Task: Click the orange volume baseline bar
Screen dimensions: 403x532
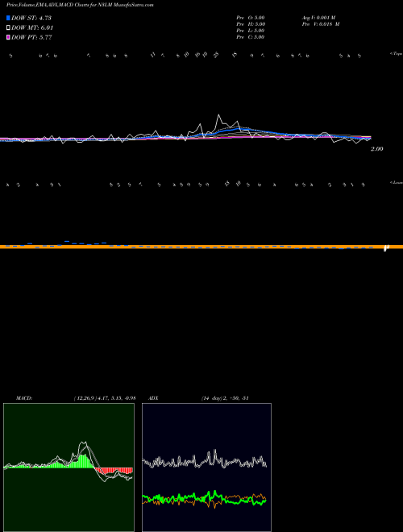Action: (201, 247)
